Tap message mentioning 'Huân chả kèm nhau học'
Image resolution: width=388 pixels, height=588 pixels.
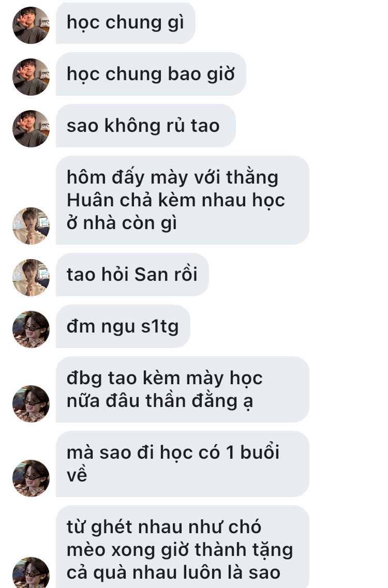pyautogui.click(x=183, y=200)
